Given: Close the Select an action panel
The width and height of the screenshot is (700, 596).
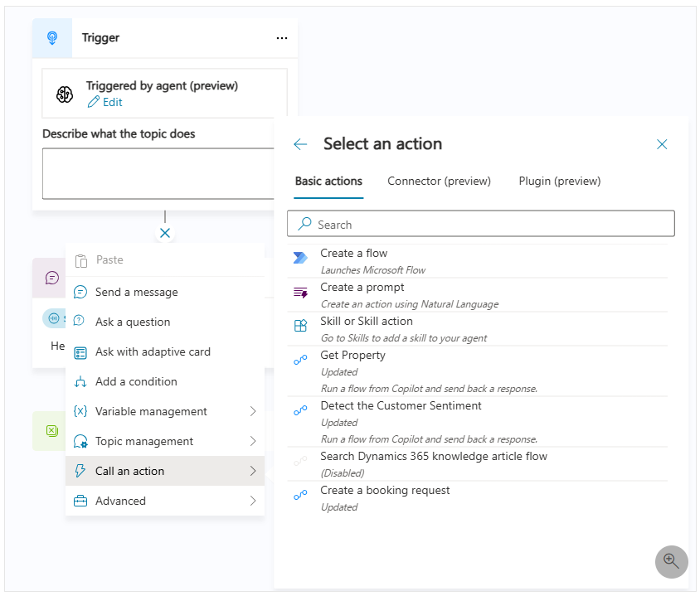Looking at the screenshot, I should click(x=662, y=144).
